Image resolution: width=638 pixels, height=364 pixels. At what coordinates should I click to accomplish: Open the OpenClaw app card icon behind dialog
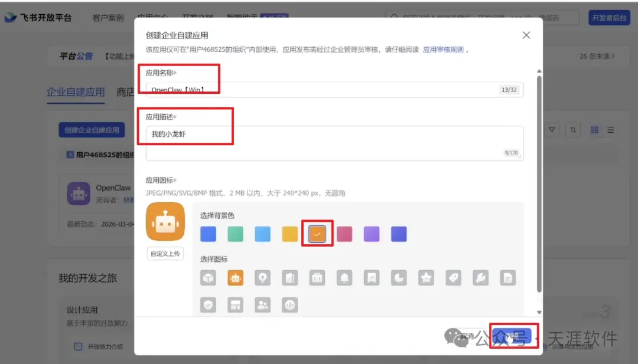(x=79, y=194)
